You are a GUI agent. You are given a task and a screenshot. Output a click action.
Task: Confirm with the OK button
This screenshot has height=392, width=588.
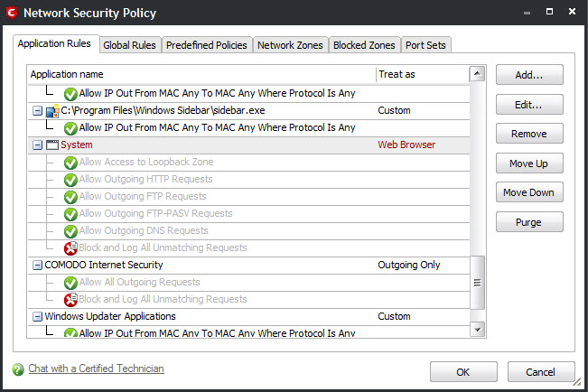pyautogui.click(x=463, y=372)
